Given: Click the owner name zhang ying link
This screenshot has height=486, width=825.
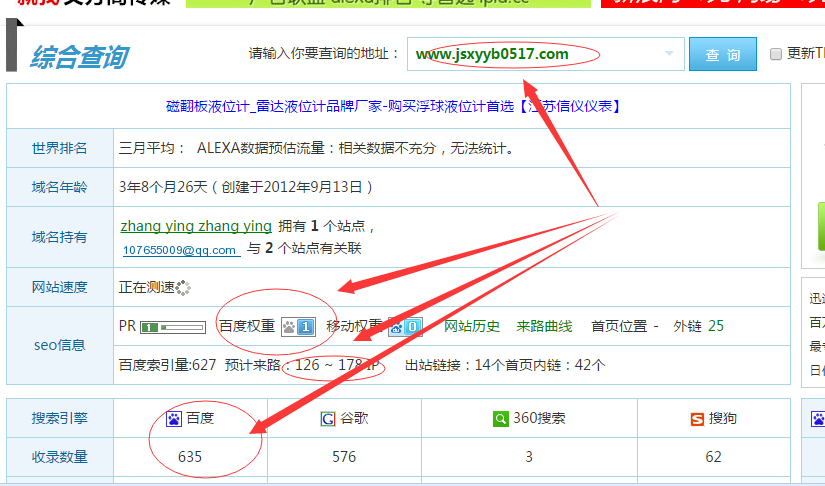Looking at the screenshot, I should (x=195, y=226).
